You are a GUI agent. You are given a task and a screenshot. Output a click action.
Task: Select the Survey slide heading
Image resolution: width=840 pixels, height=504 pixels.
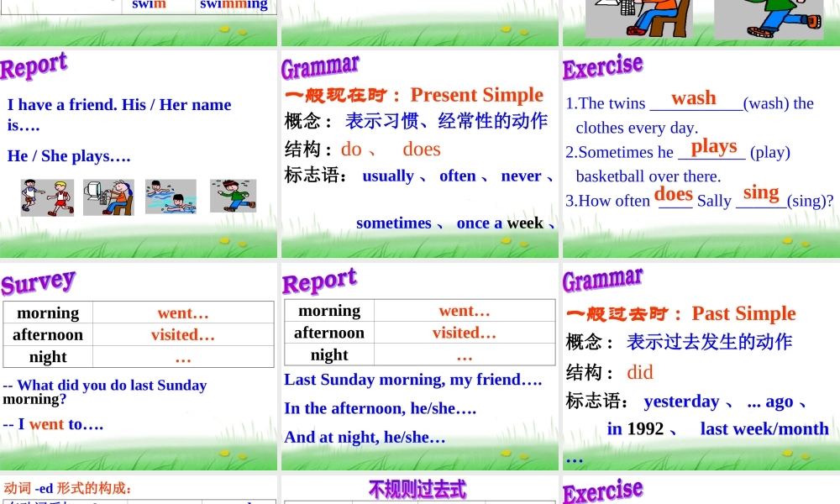pyautogui.click(x=39, y=283)
